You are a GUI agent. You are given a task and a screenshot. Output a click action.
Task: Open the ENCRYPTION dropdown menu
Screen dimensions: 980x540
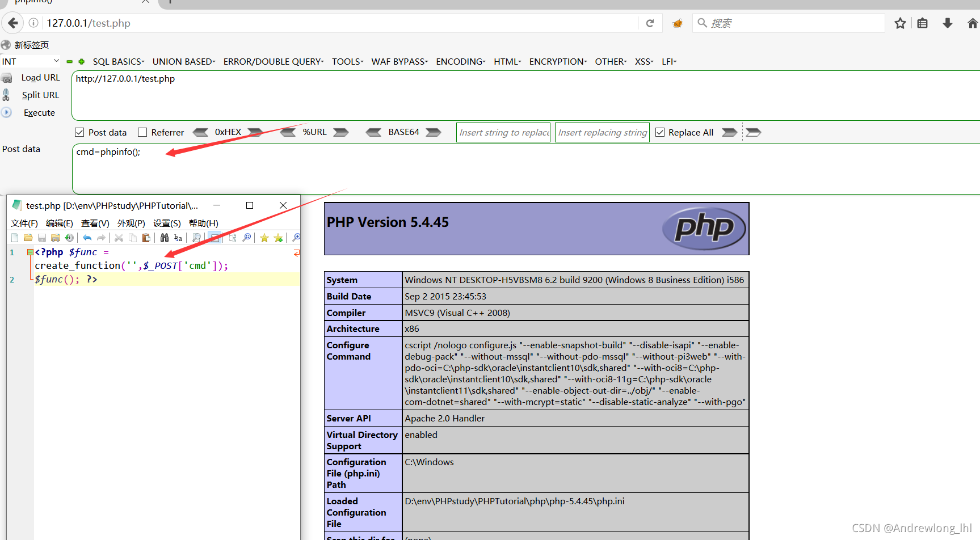tap(558, 61)
